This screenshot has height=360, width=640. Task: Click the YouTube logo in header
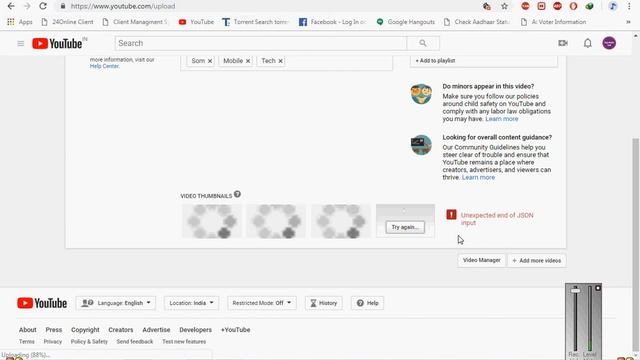click(57, 43)
